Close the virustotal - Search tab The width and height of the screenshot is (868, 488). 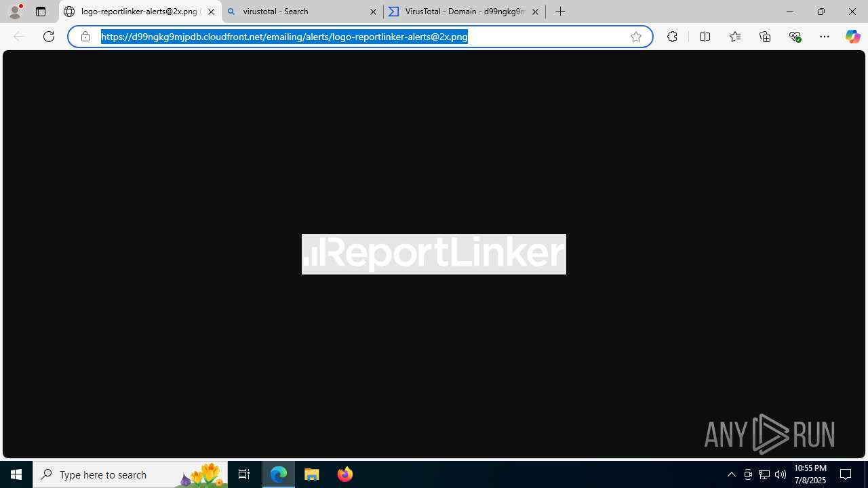pos(373,12)
